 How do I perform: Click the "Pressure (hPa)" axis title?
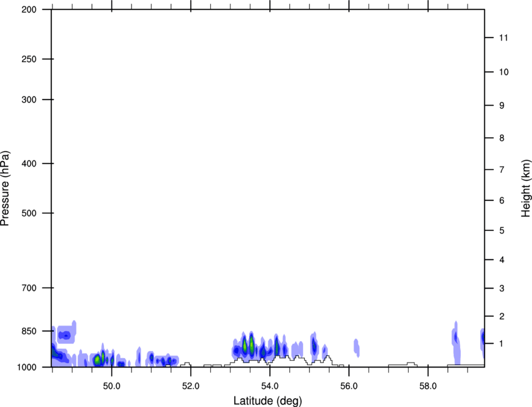point(5,188)
